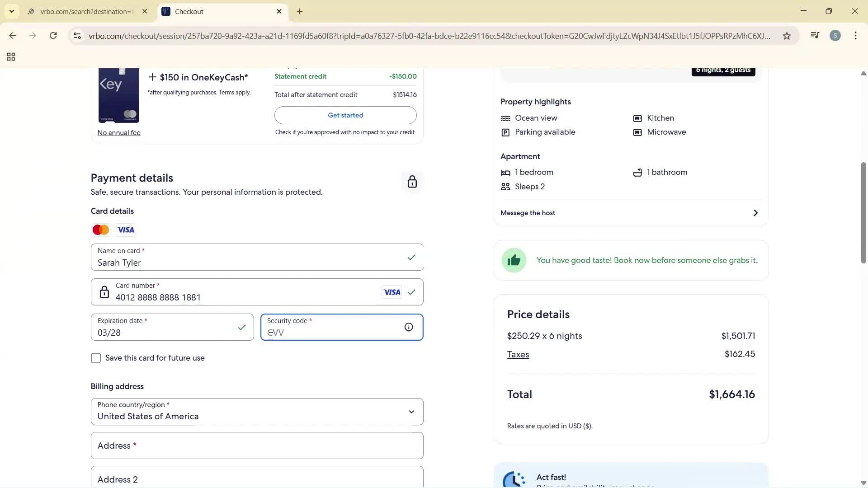
Task: Reload the page with the refresh icon
Action: (x=53, y=35)
